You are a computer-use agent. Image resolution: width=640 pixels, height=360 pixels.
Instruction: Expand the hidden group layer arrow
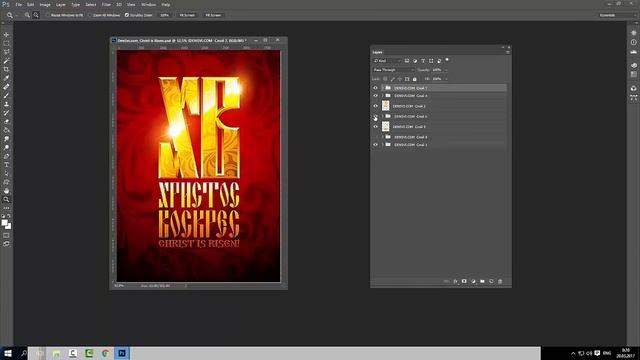(x=382, y=137)
